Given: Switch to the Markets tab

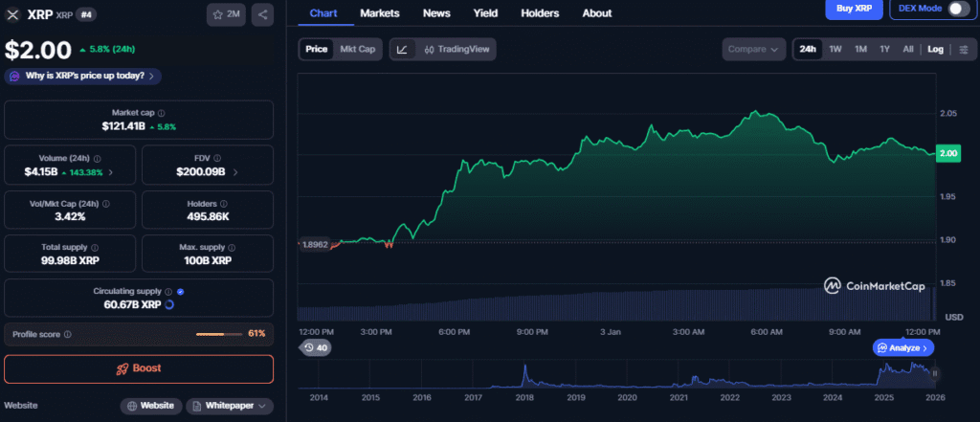Looking at the screenshot, I should [379, 13].
